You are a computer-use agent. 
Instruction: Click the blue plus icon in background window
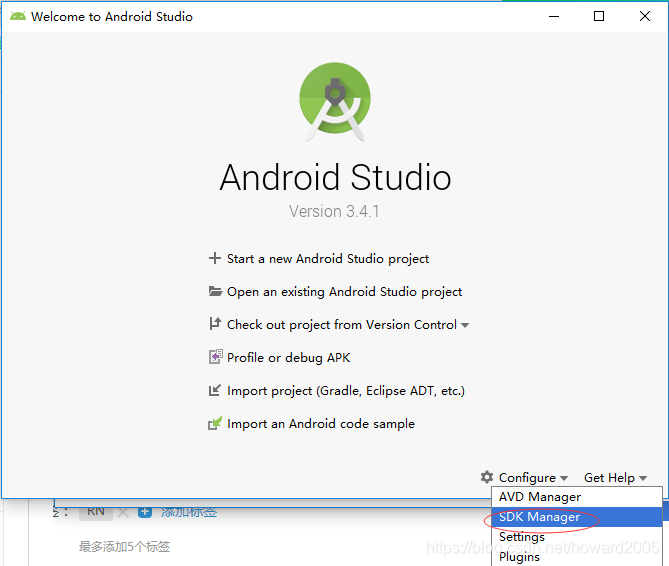145,511
